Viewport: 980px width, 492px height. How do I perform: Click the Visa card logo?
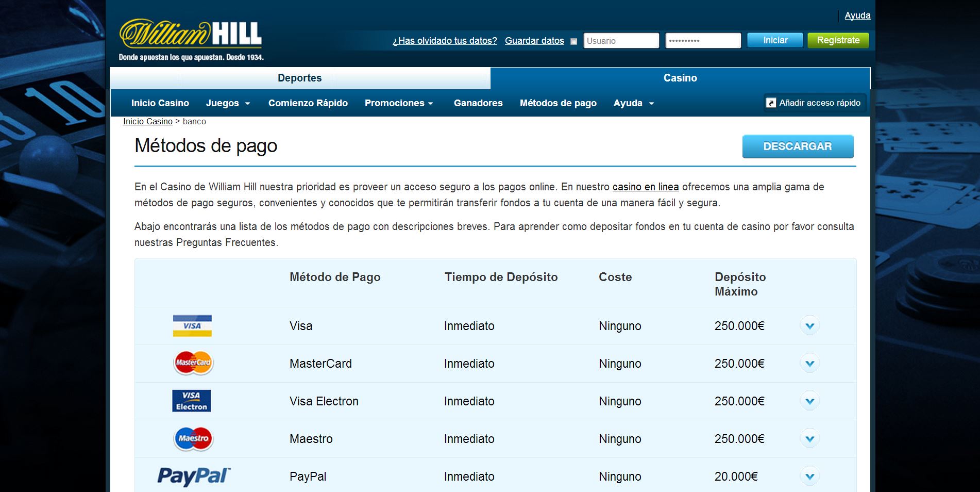(x=192, y=326)
